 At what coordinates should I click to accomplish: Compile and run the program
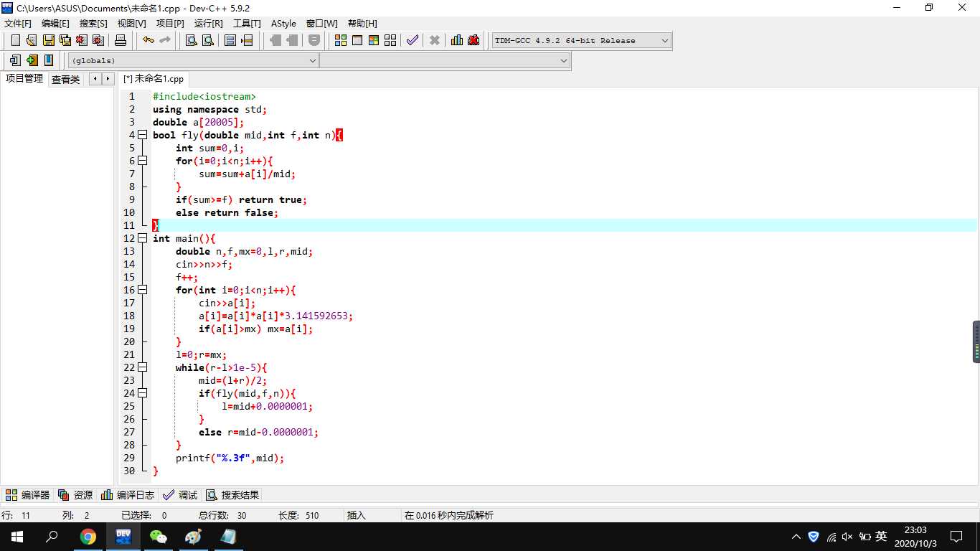pyautogui.click(x=374, y=40)
